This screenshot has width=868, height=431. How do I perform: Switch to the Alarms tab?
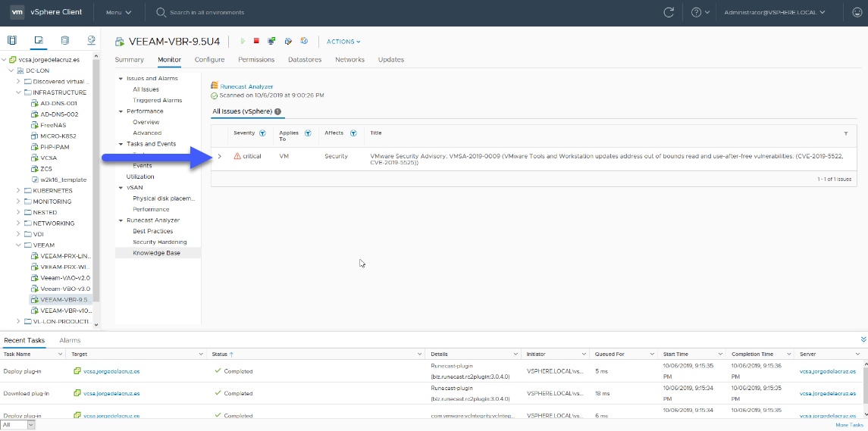70,340
